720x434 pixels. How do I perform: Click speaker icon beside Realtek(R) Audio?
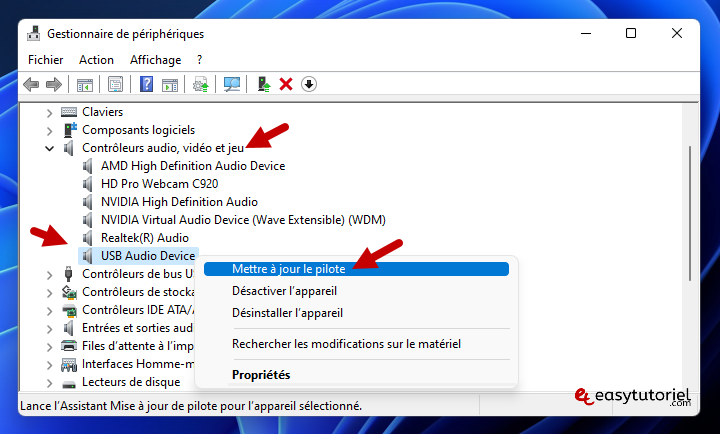87,238
